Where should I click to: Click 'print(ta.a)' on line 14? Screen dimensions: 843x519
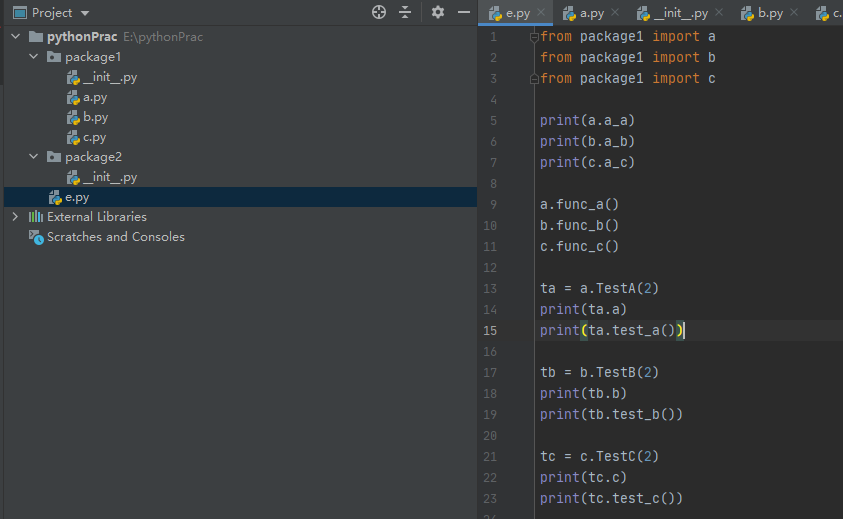(583, 309)
